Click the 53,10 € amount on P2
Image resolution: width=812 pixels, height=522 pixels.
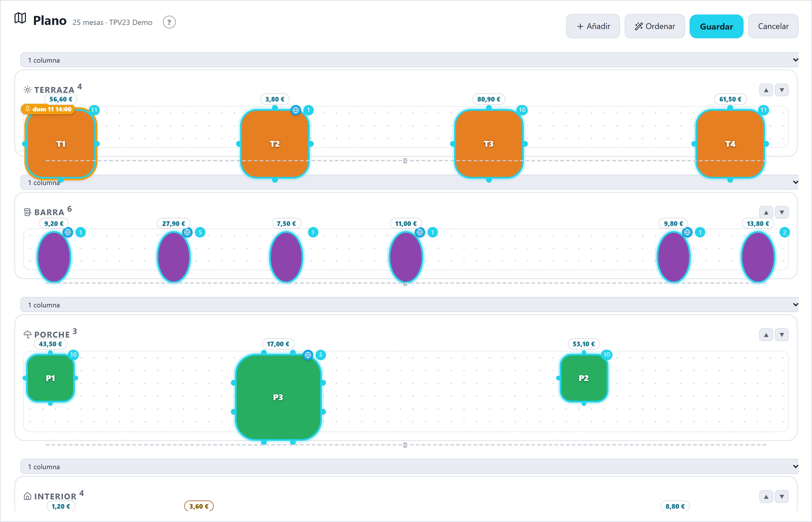click(x=583, y=344)
